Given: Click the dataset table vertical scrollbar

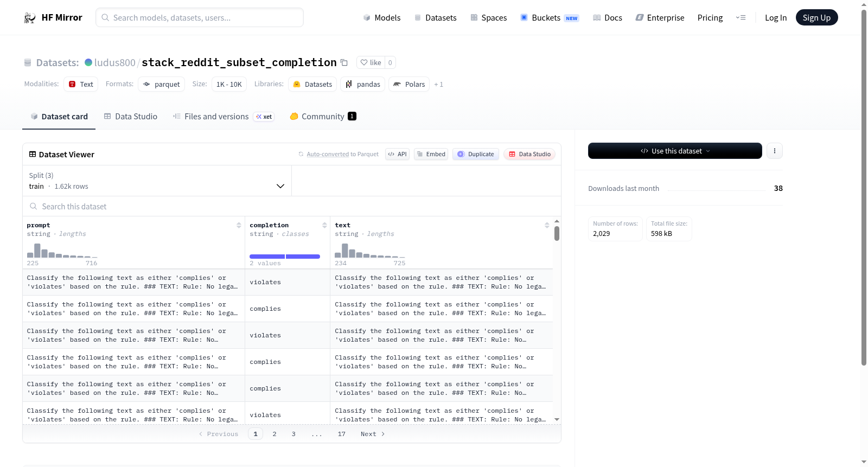Looking at the screenshot, I should tap(557, 233).
